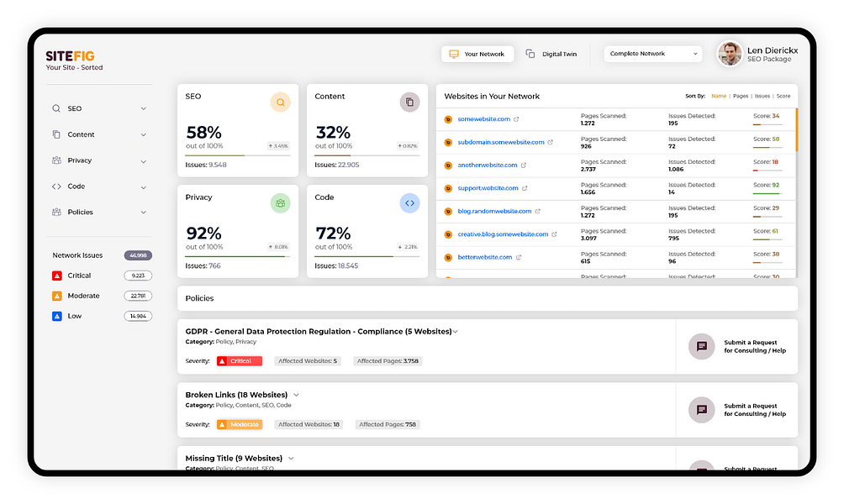Expand the Content sidebar menu chevron
The height and width of the screenshot is (504, 844).
[143, 135]
